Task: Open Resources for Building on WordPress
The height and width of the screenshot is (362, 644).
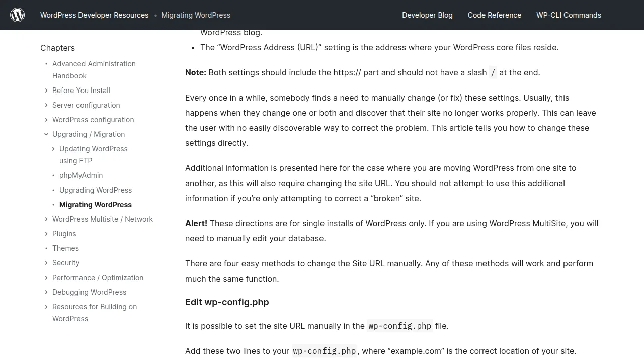Action: point(95,313)
